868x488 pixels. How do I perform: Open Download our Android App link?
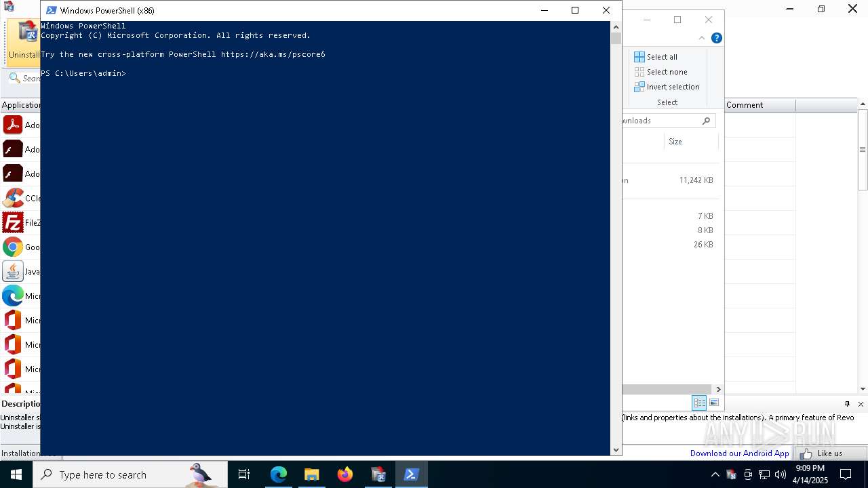739,453
